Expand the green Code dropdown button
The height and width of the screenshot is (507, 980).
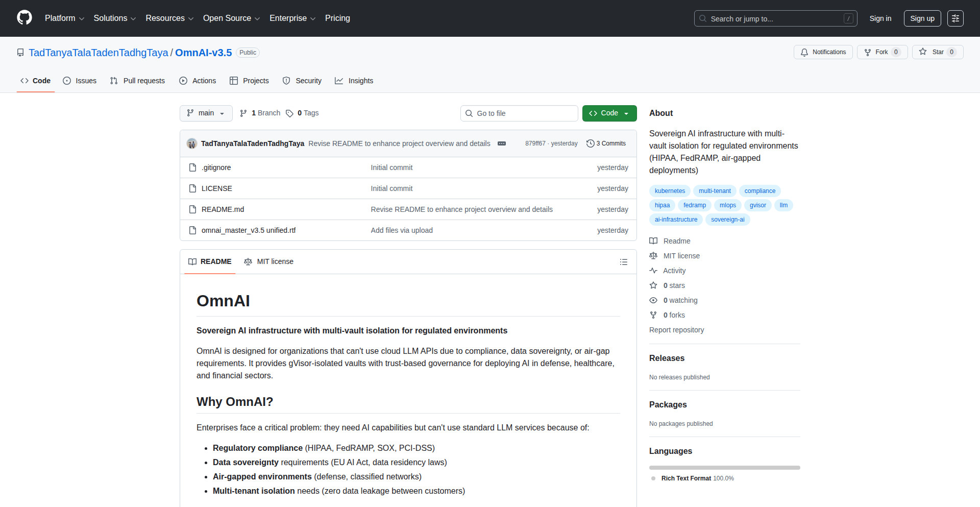609,113
